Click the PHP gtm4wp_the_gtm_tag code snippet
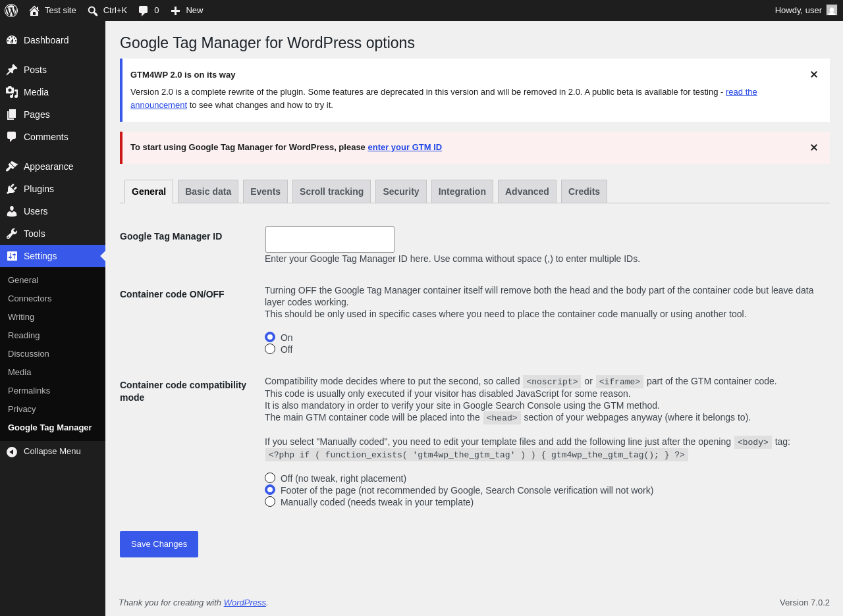 [x=477, y=455]
